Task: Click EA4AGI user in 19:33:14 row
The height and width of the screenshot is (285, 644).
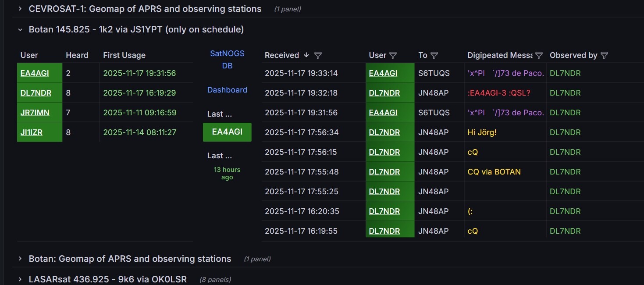Action: pos(383,73)
